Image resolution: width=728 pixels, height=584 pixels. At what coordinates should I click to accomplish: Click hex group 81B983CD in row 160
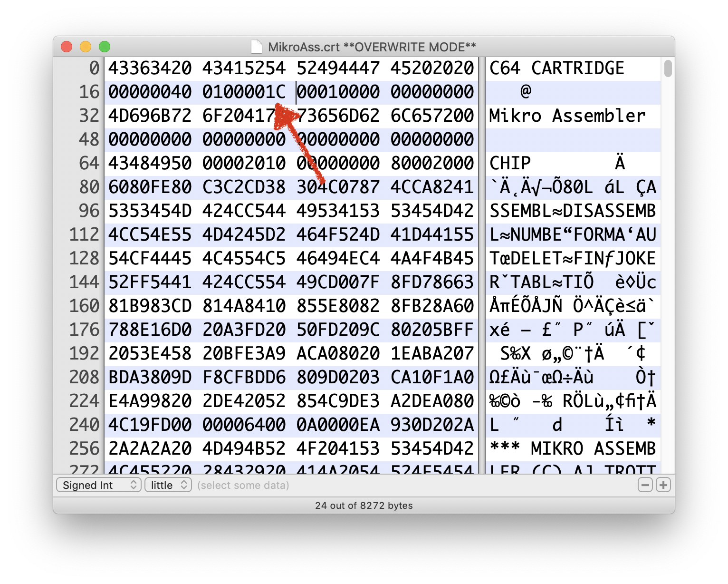pyautogui.click(x=150, y=306)
